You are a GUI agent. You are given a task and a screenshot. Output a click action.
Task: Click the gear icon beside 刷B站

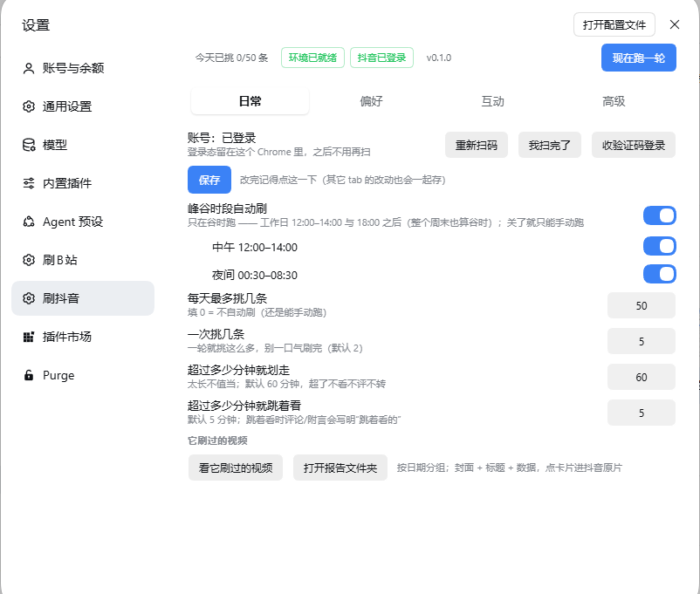29,260
